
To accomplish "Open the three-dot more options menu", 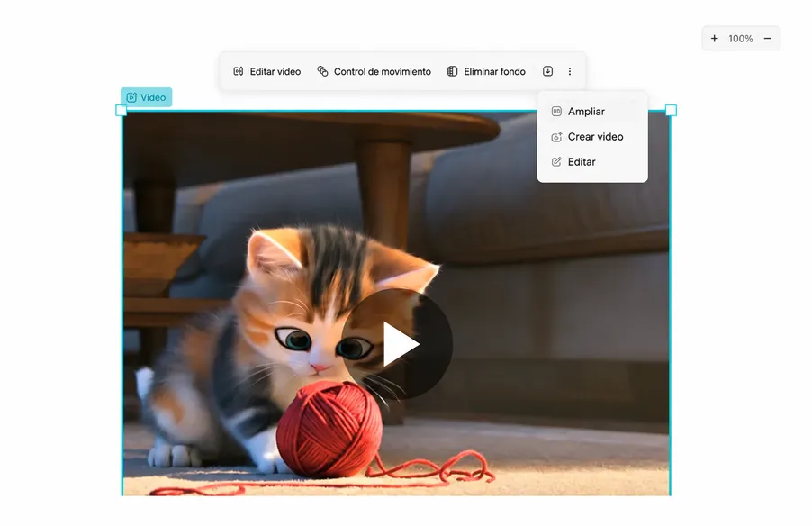I will tap(570, 71).
